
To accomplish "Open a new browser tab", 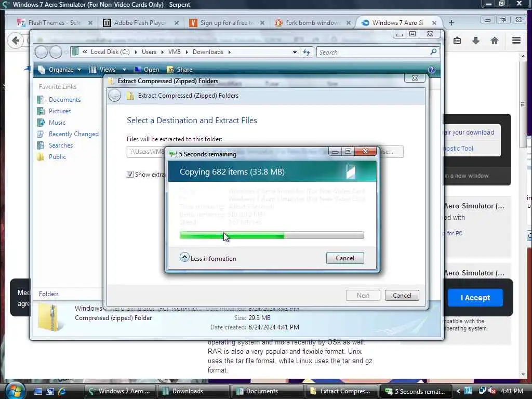I will point(451,23).
